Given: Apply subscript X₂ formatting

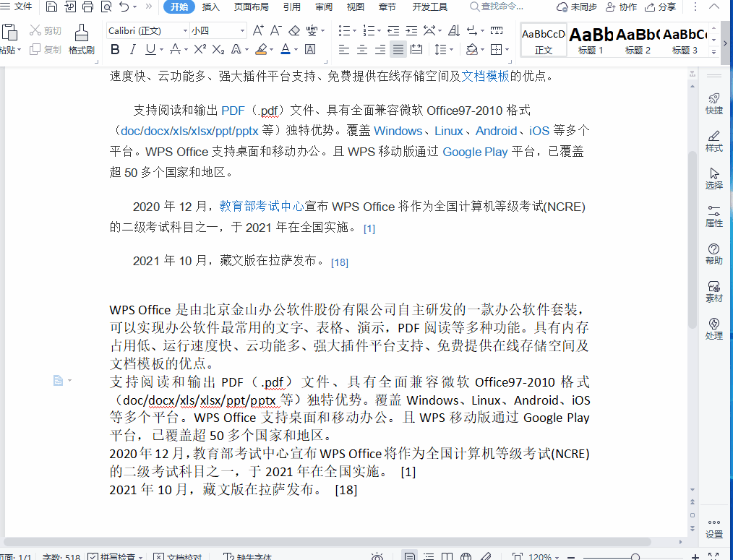Looking at the screenshot, I should [218, 49].
